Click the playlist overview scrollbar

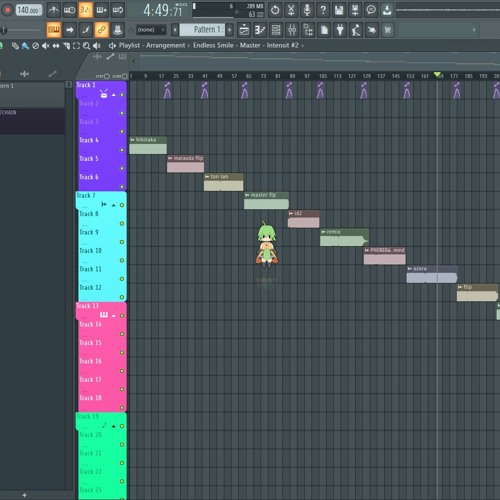pos(319,61)
